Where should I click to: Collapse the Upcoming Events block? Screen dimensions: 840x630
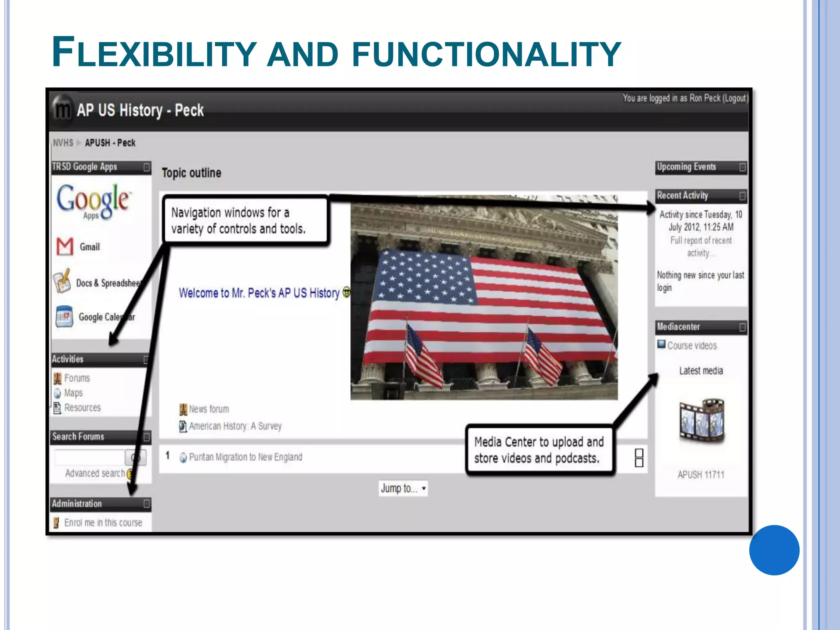tap(742, 167)
